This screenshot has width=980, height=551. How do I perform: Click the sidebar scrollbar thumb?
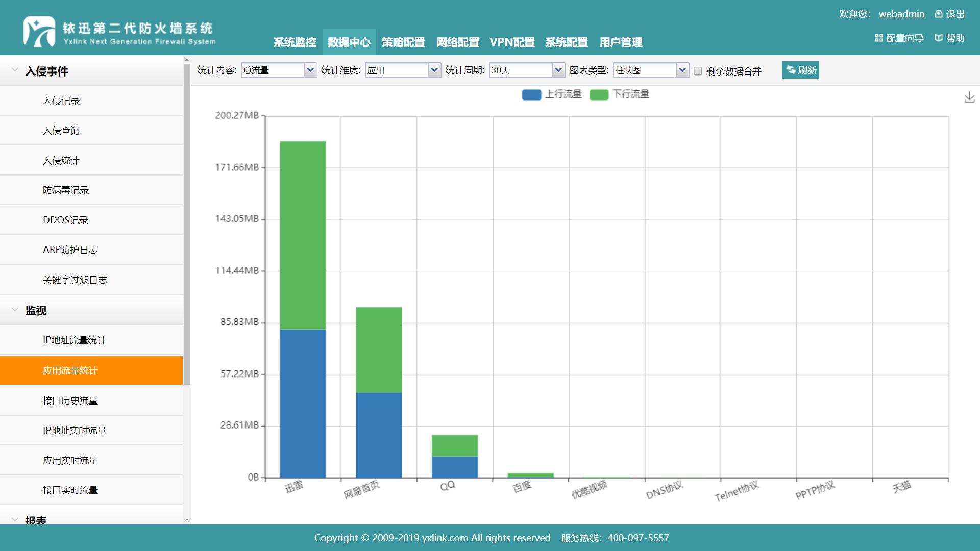(x=187, y=223)
